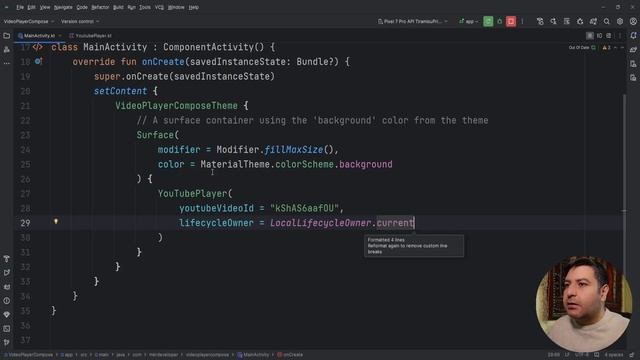Open the Project tool window folder icon

coord(7,36)
